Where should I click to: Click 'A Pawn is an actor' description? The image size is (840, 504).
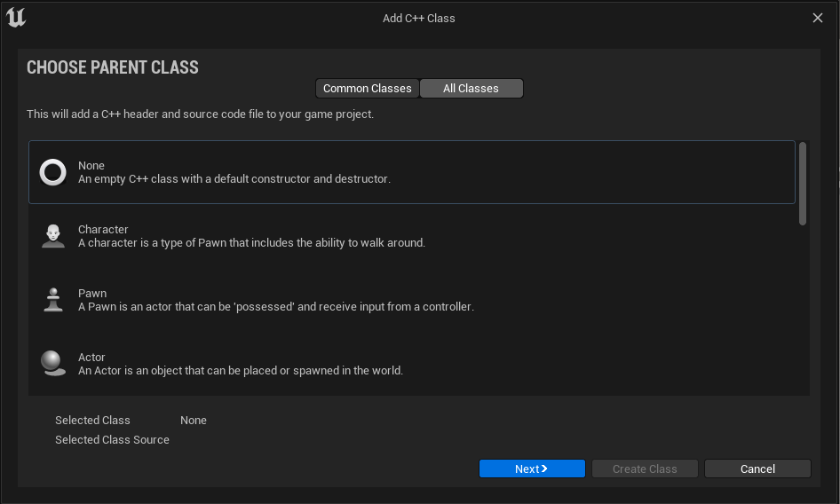pos(276,306)
